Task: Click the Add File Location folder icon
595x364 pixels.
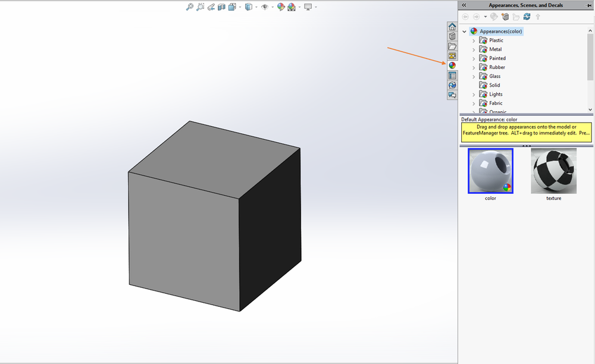Action: 516,17
